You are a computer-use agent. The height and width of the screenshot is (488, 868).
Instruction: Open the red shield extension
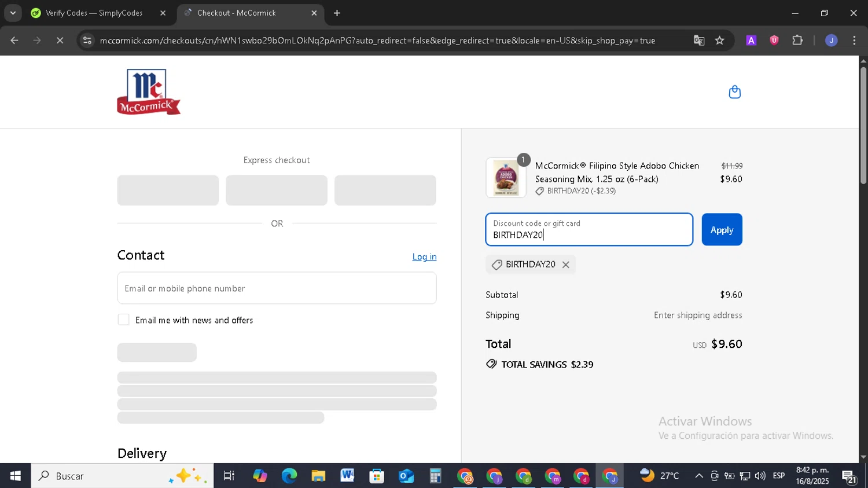(774, 41)
